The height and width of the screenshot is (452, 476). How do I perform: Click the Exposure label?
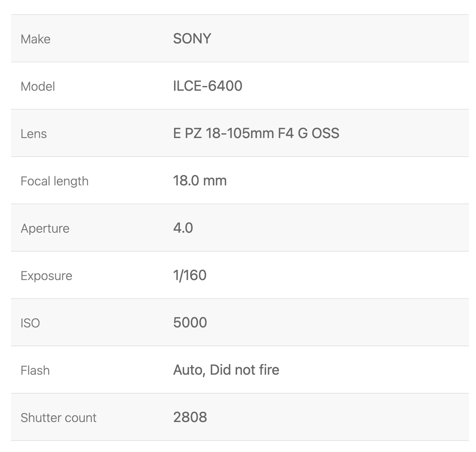[46, 276]
